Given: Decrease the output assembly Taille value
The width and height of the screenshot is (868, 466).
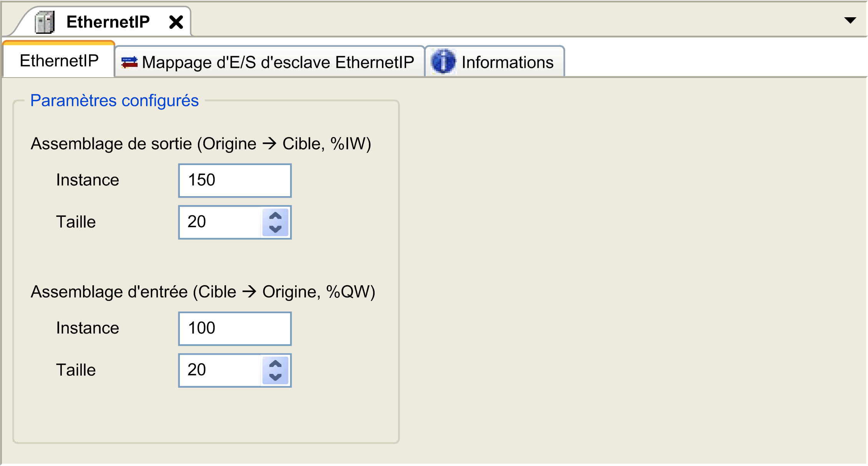Looking at the screenshot, I should coord(275,229).
